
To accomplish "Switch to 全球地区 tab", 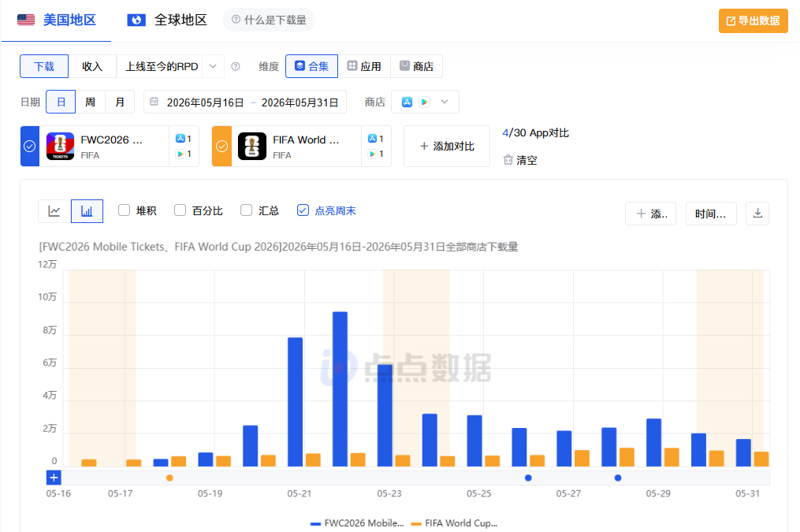I will coord(167,20).
